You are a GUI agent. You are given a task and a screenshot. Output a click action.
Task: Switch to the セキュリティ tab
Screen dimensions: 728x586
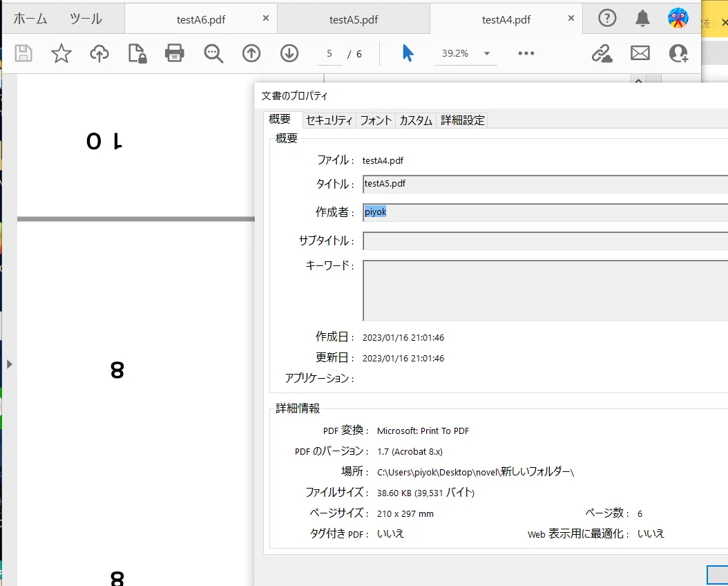[329, 120]
